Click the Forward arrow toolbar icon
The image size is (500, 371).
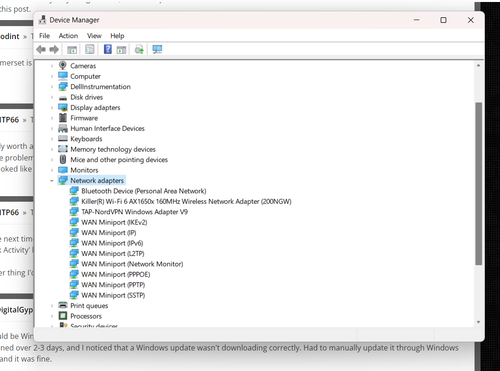(x=54, y=50)
